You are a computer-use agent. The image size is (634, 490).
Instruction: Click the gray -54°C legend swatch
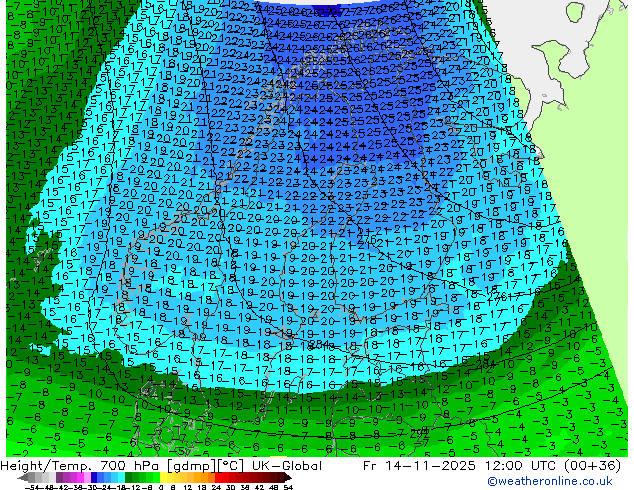pos(32,477)
